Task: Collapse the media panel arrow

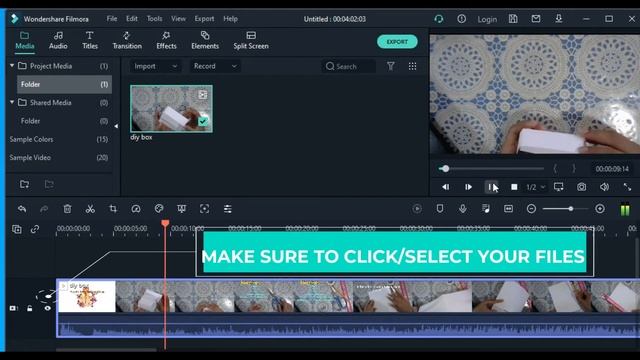Action: tap(116, 126)
